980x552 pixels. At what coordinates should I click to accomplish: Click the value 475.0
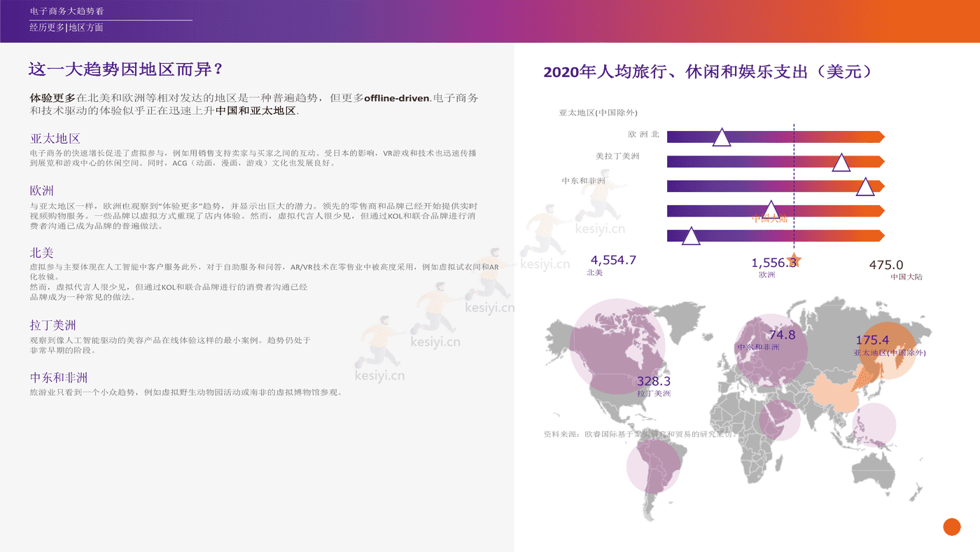pos(886,265)
